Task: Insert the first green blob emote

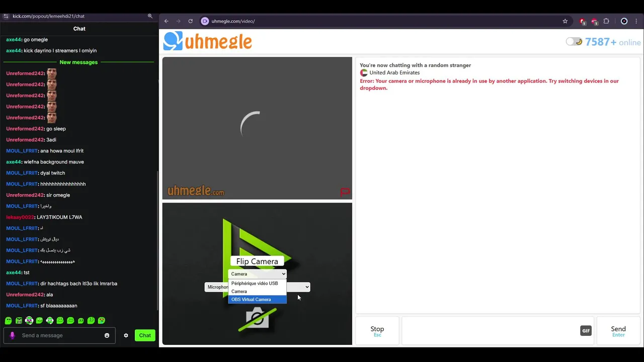Action: [9, 320]
